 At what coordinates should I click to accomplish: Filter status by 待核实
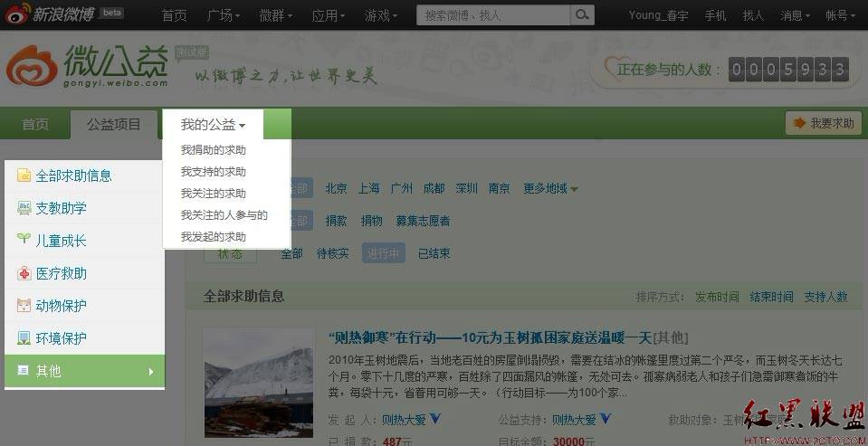(x=332, y=253)
